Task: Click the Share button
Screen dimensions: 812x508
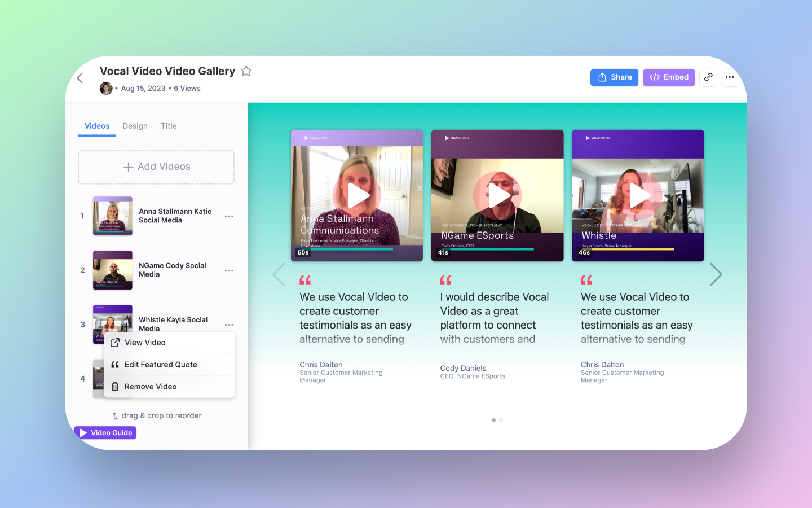Action: pyautogui.click(x=614, y=77)
